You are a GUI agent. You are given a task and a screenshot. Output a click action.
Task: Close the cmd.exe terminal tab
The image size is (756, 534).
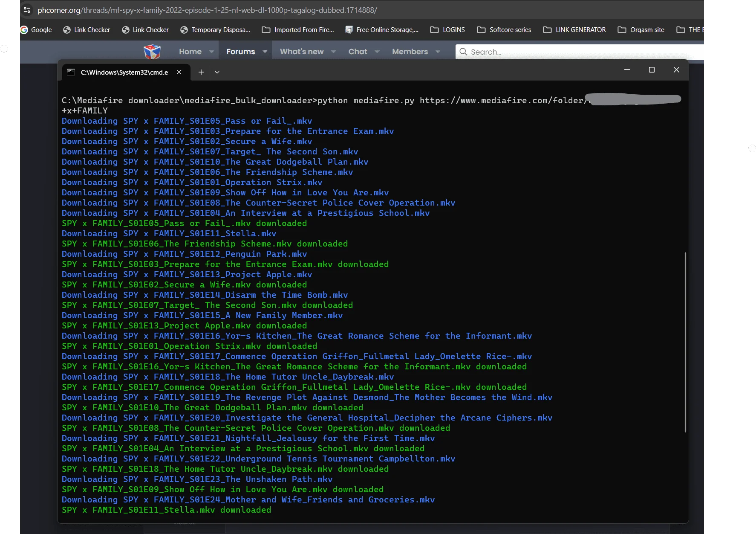pos(179,72)
